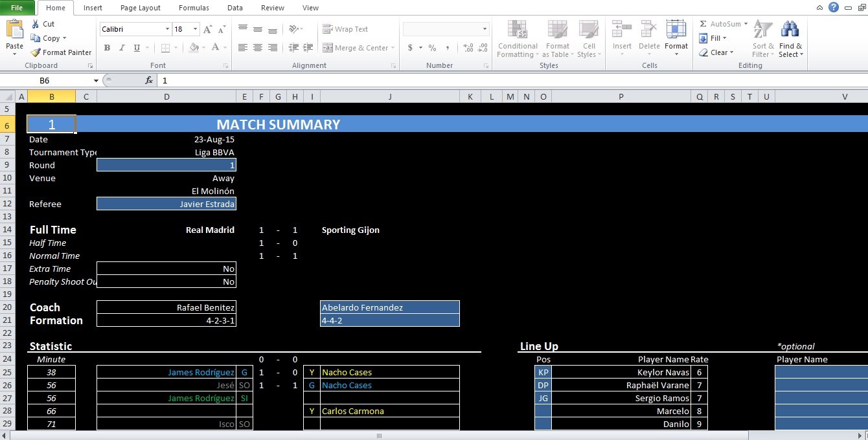Open Excel Help question mark
Screen dimensions: 868x440
tap(834, 7)
